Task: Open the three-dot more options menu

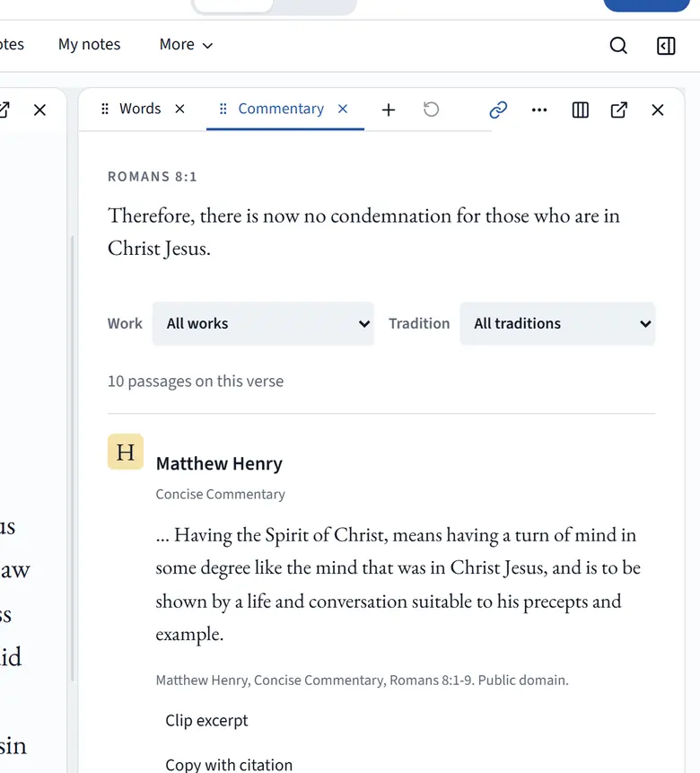Action: click(x=539, y=110)
